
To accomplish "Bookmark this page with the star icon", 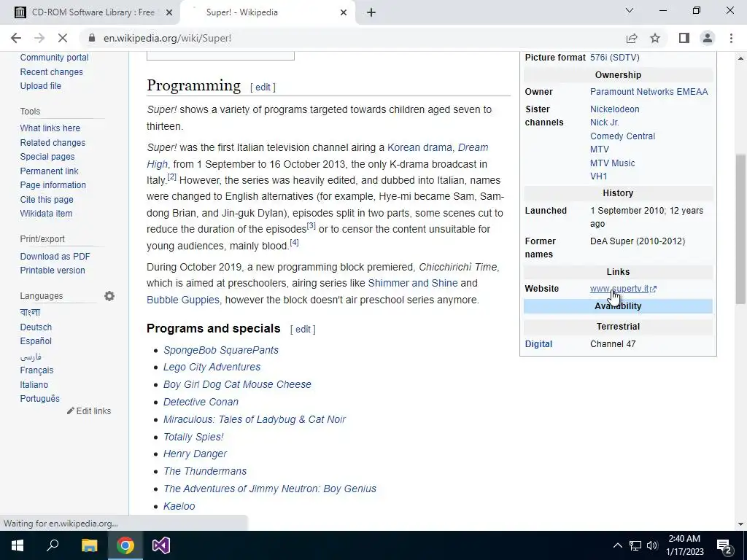I will [x=655, y=38].
